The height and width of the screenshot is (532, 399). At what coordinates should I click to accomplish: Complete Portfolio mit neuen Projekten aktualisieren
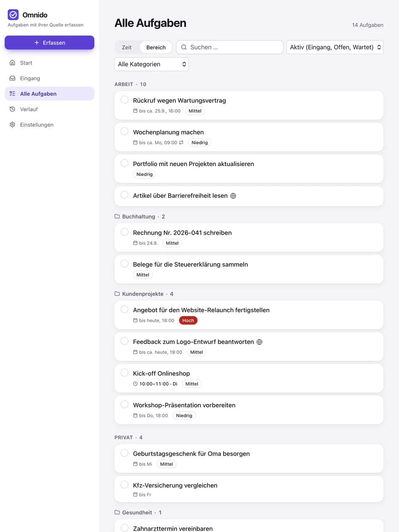click(x=124, y=163)
